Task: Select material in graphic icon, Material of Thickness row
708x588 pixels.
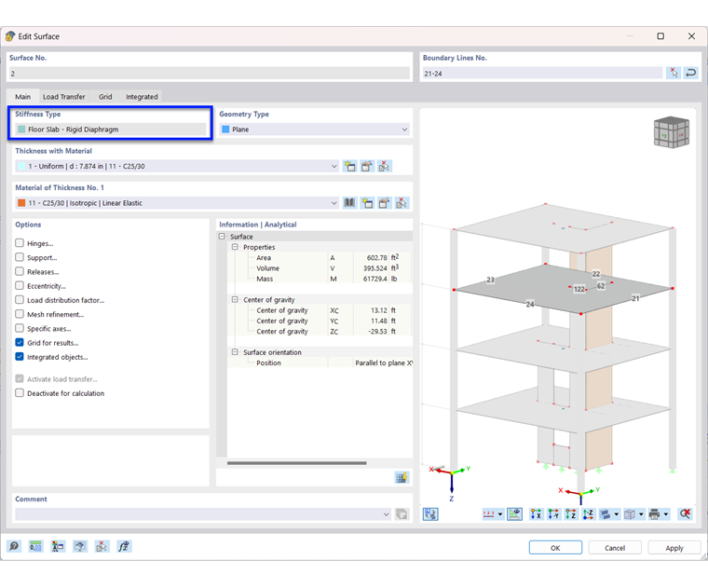Action: tap(401, 203)
